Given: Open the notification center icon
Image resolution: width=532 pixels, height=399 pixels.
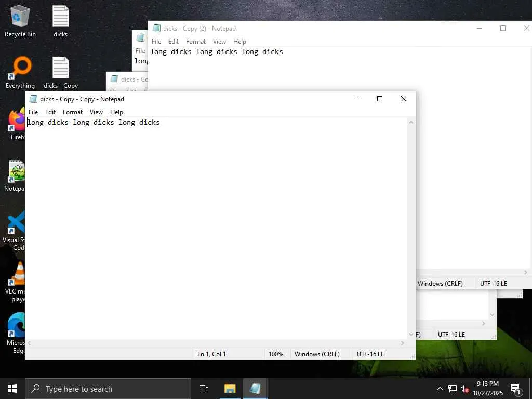Looking at the screenshot, I should 515,389.
